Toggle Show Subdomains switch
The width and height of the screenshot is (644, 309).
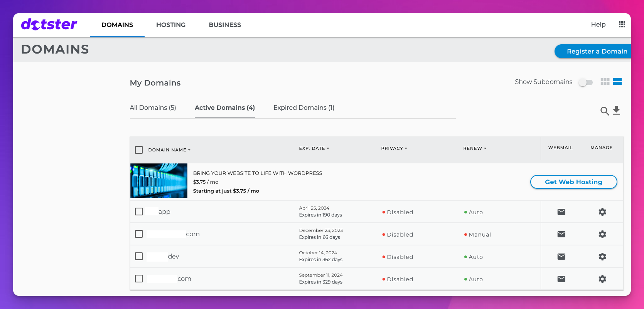click(x=586, y=82)
